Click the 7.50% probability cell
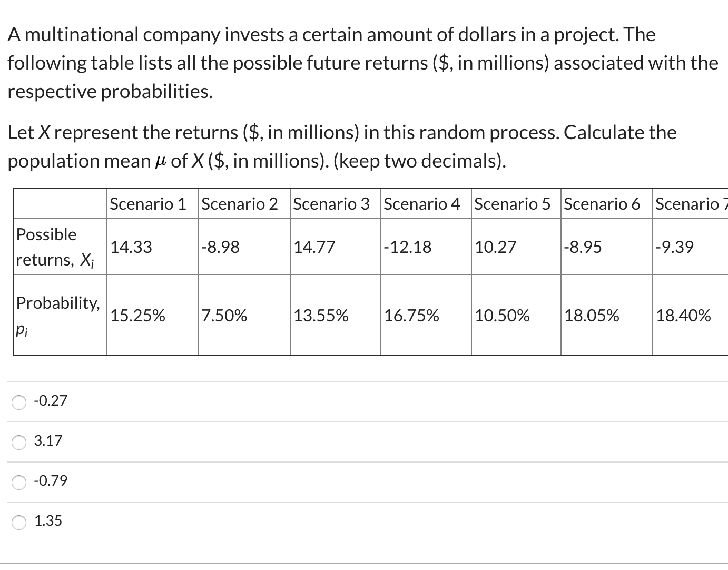 pos(244,316)
